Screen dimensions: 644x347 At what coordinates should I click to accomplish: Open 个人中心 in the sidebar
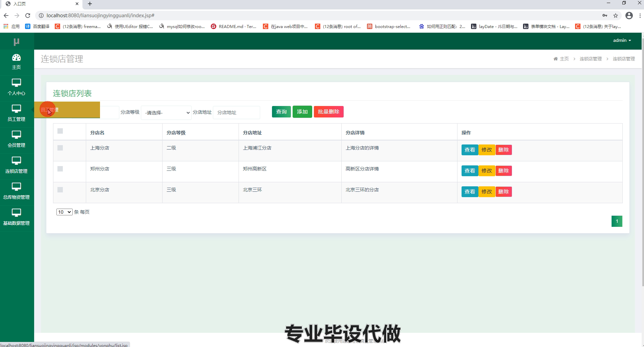point(16,87)
